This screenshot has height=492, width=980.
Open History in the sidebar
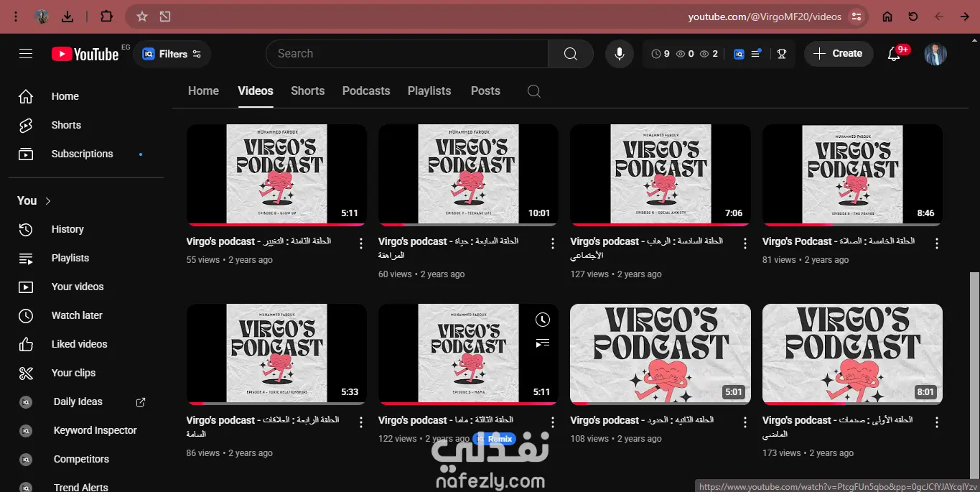(86, 229)
